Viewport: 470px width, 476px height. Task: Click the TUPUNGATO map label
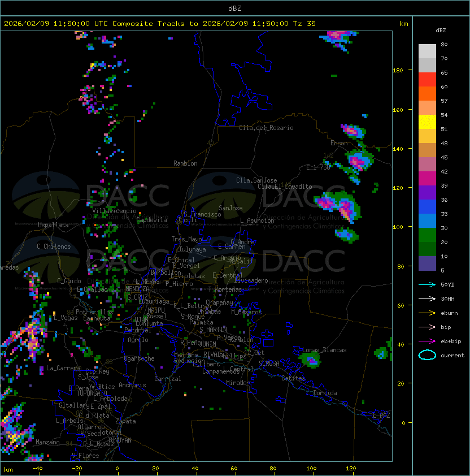coord(92,393)
